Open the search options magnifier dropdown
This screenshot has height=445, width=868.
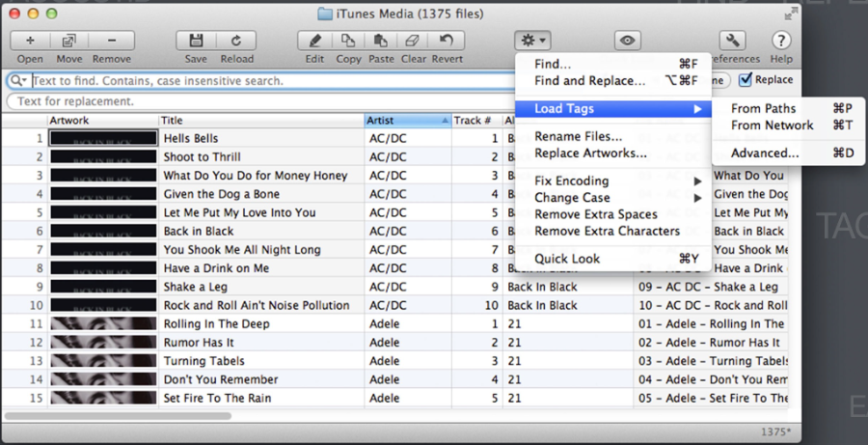(18, 81)
